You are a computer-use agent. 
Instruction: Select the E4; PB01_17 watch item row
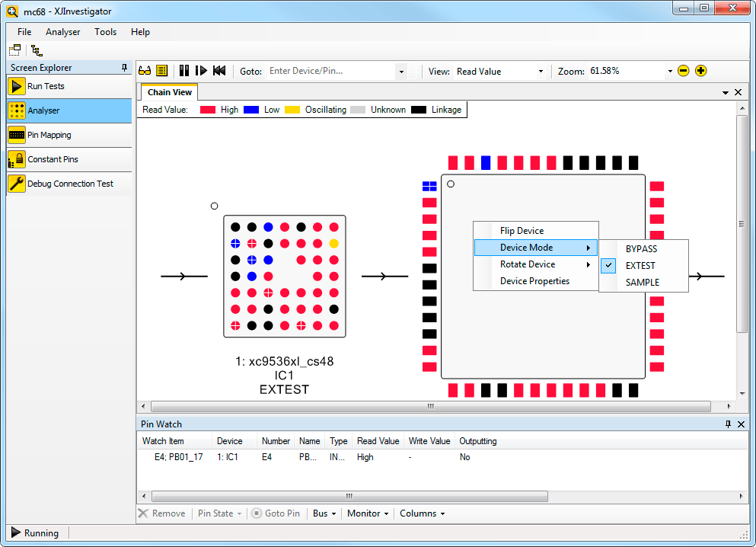[x=442, y=457]
